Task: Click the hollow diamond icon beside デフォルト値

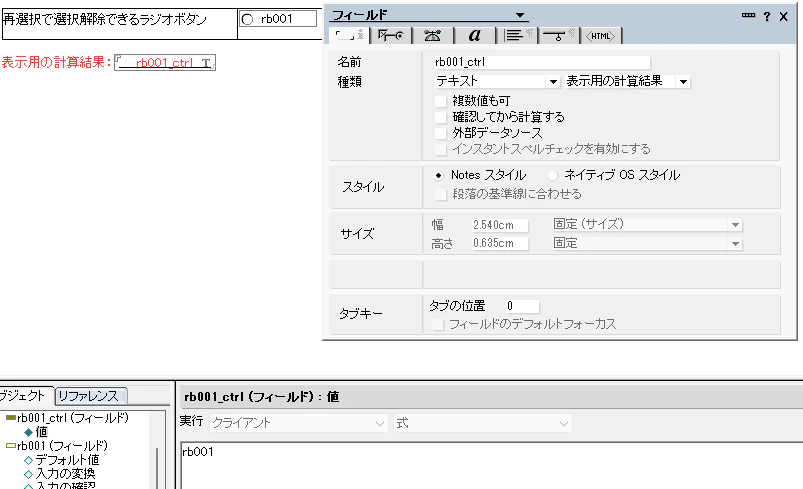Action: tap(29, 460)
